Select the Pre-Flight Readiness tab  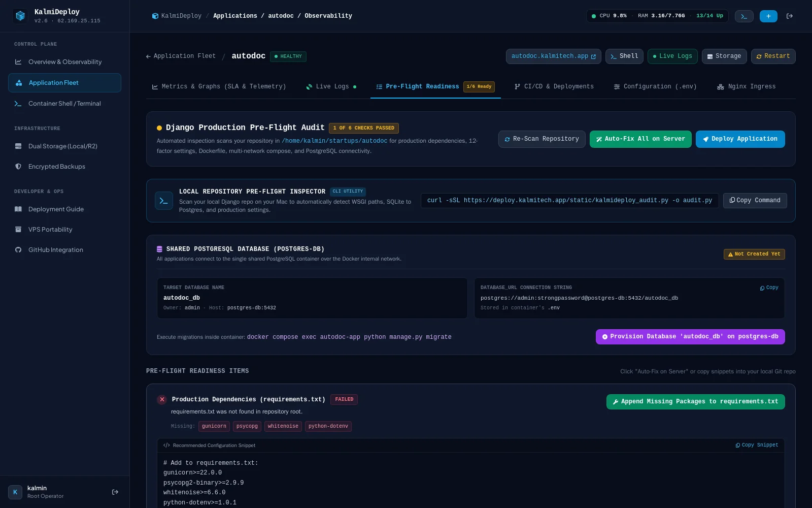click(435, 87)
